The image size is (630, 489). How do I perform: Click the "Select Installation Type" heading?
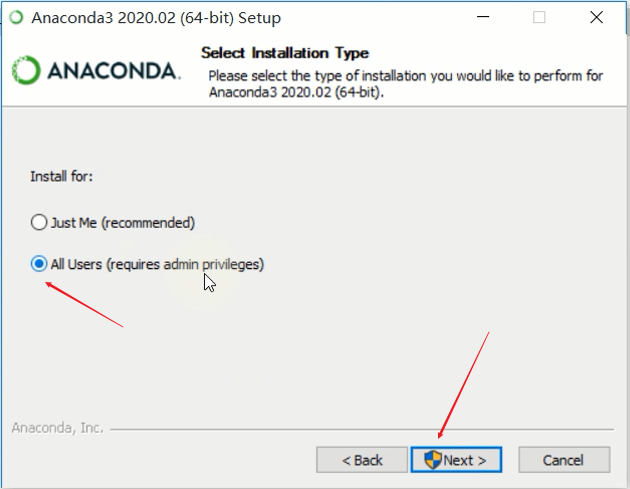(285, 53)
